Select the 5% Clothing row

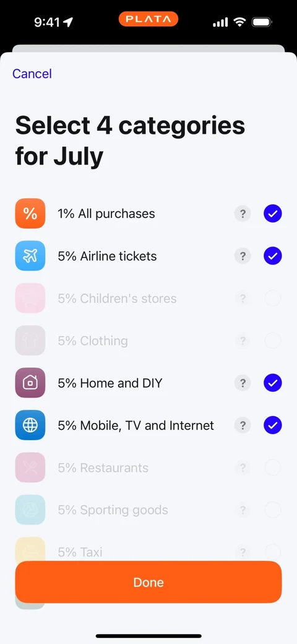click(x=148, y=341)
